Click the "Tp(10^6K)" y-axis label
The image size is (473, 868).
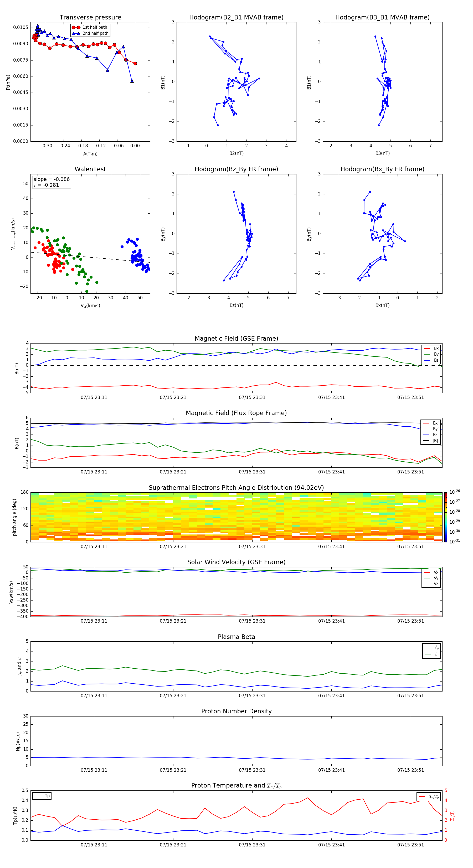15,815
